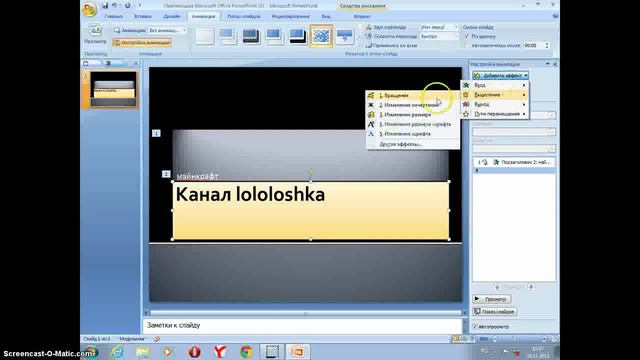Open the round Office button
The image size is (640, 360).
point(89,9)
